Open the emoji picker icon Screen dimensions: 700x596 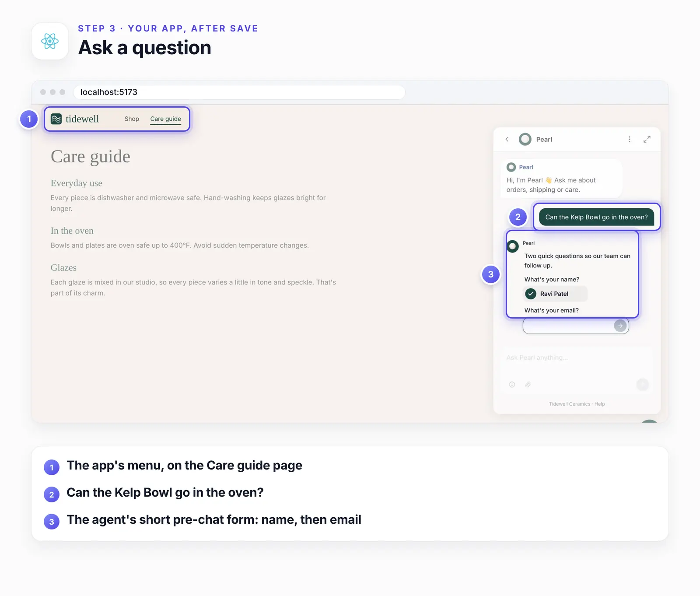click(x=512, y=385)
